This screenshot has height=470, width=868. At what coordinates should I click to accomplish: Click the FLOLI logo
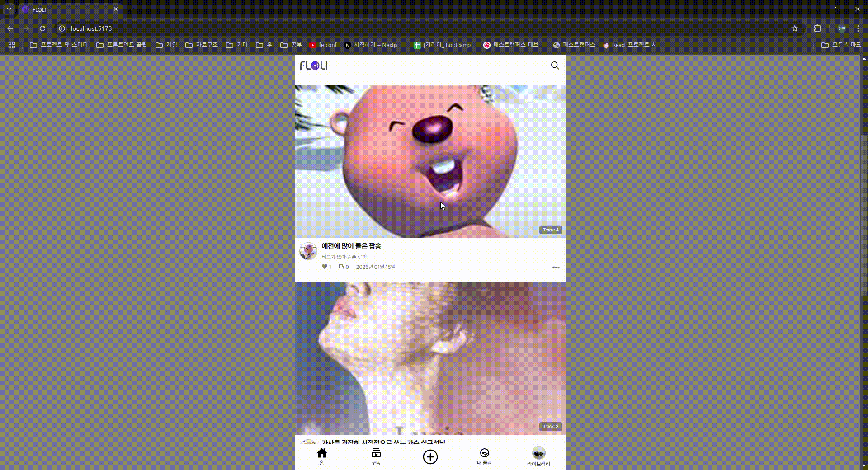(x=314, y=66)
